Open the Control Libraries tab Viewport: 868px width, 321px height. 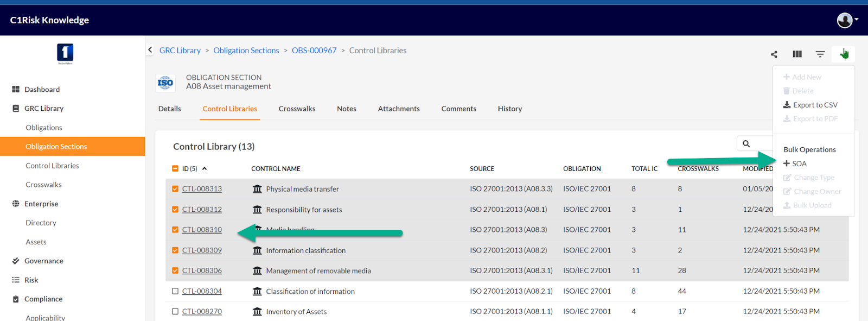pyautogui.click(x=230, y=109)
